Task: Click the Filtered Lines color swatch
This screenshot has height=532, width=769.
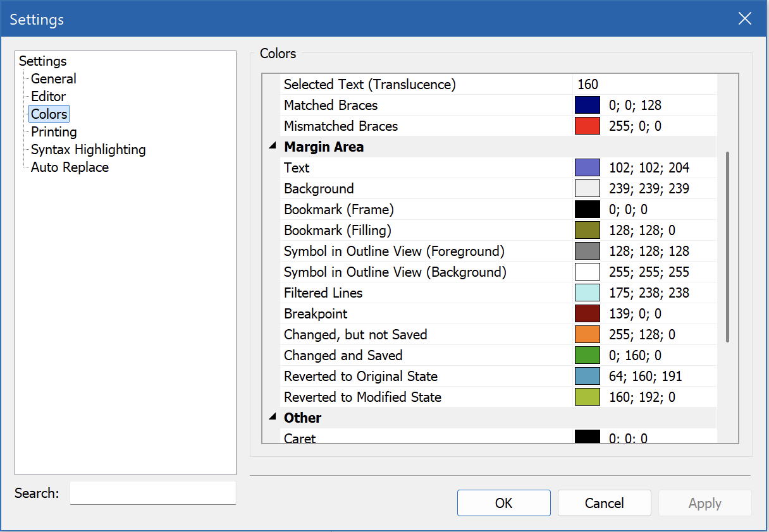Action: tap(588, 293)
